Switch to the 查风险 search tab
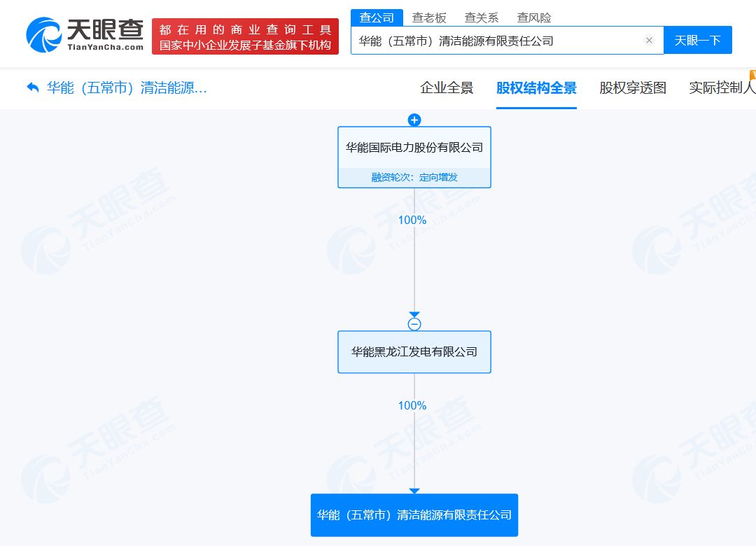 (533, 17)
